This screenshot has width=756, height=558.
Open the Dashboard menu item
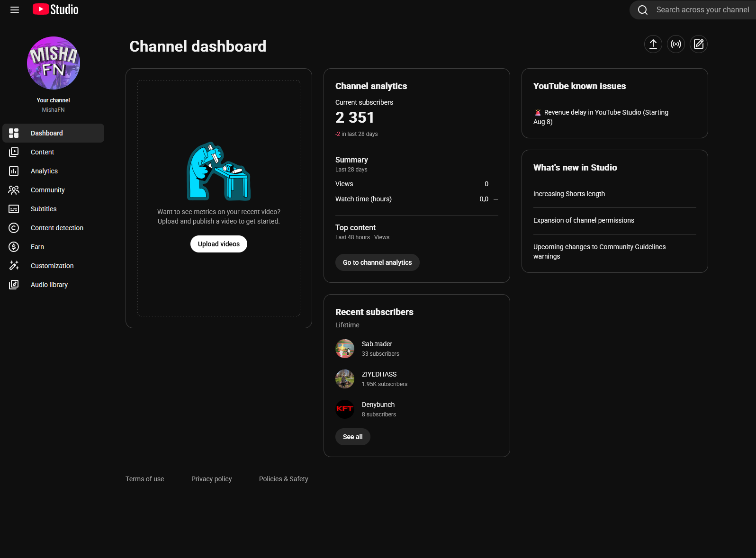click(53, 133)
